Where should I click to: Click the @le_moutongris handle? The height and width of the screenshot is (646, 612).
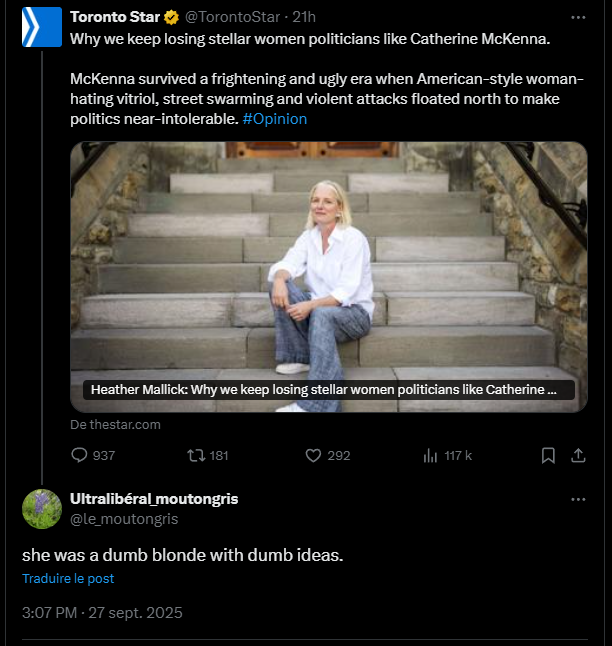pos(124,518)
